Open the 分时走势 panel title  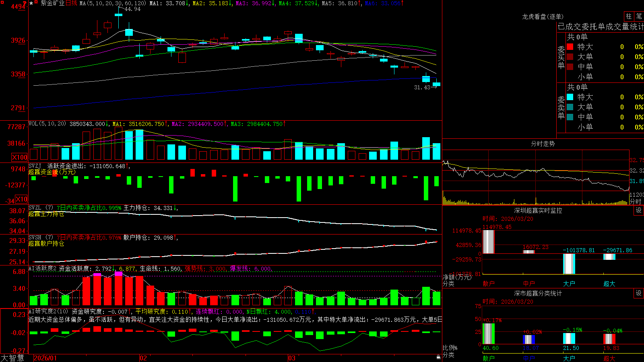point(543,144)
